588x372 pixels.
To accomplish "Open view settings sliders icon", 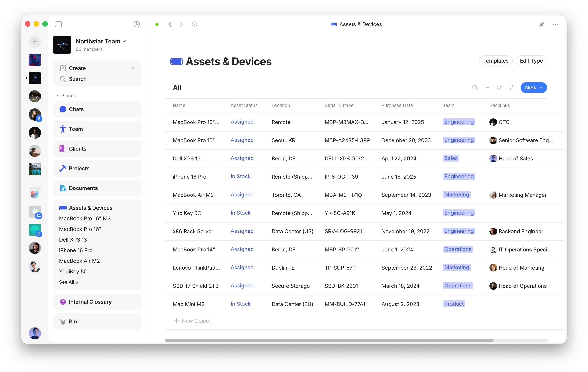I will click(511, 87).
